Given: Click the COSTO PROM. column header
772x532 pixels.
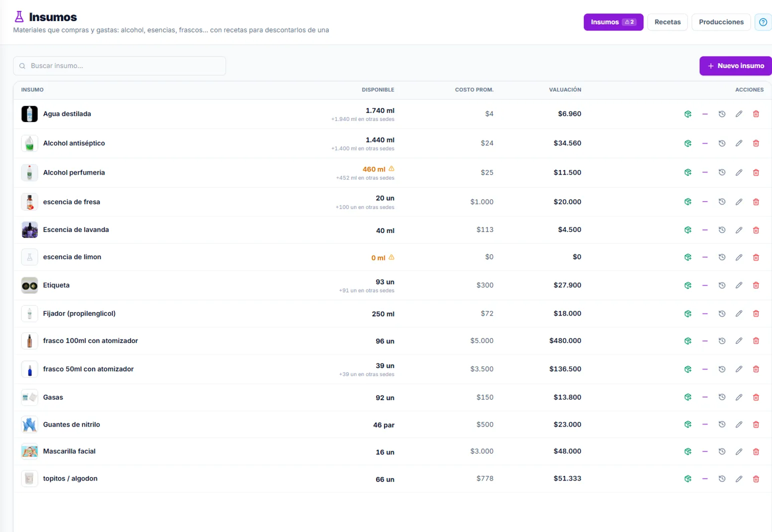Looking at the screenshot, I should (x=474, y=90).
